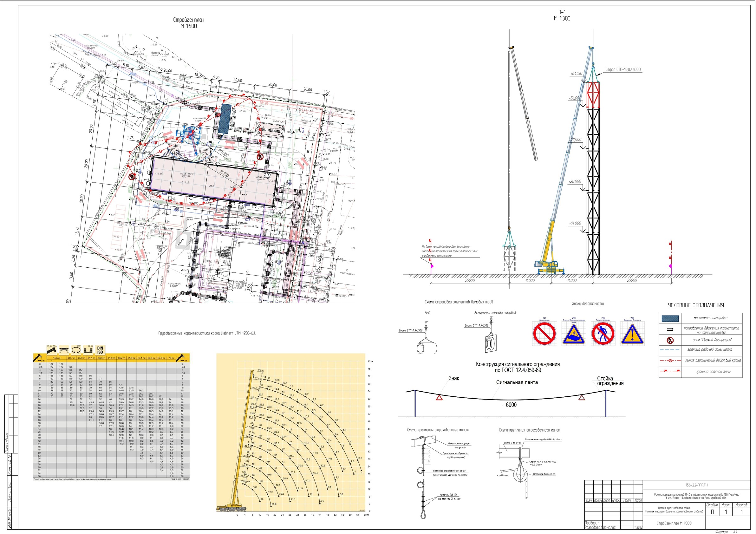Click the Стройгенплан М 1:500 title above the plan
The width and height of the screenshot is (756, 534).
tap(189, 23)
